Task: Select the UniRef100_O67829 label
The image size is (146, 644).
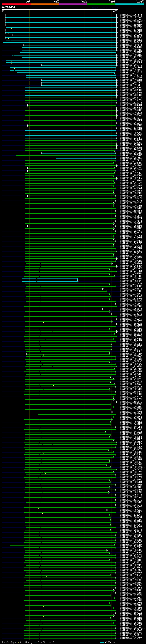Action: (x=131, y=364)
